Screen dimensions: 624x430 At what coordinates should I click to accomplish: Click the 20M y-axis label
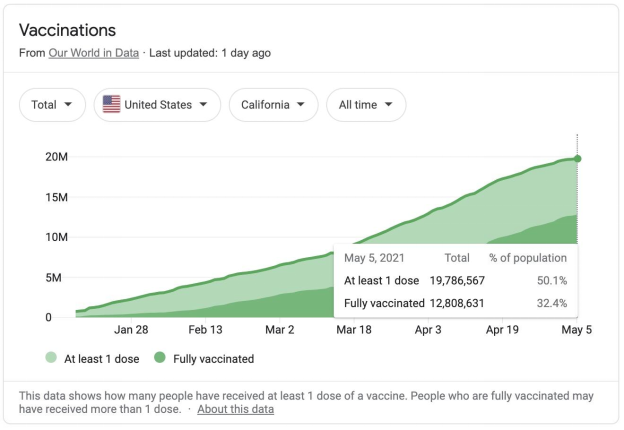coord(55,157)
